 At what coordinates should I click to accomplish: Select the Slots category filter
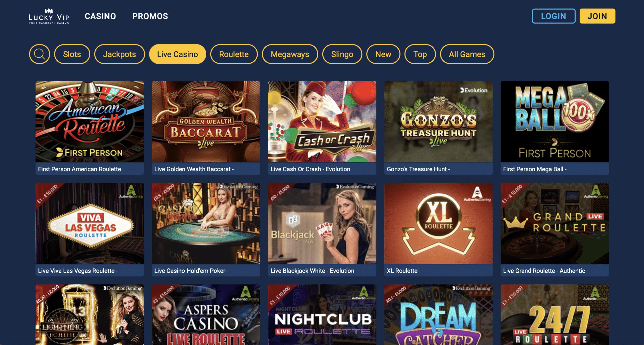pos(72,54)
